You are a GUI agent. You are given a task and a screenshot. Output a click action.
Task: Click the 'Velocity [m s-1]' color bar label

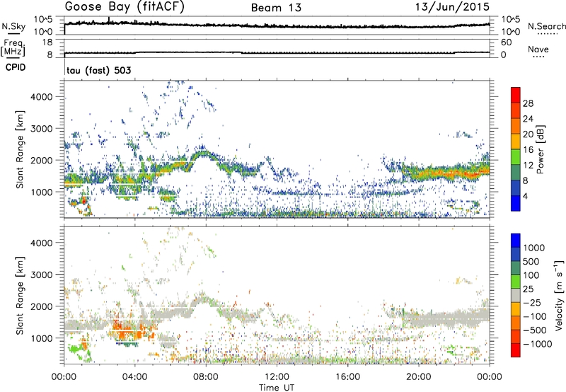(x=559, y=295)
